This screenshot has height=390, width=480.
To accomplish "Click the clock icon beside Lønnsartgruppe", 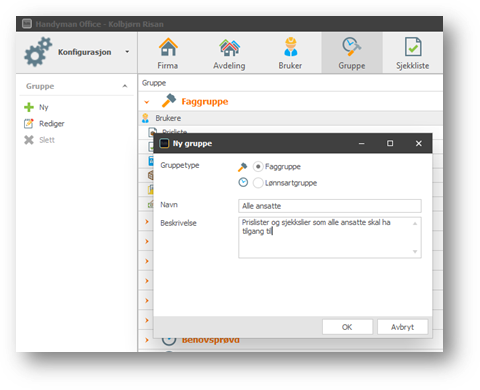I will (243, 182).
